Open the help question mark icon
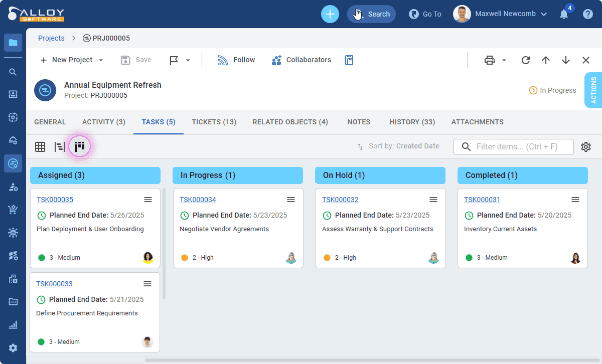 (587, 14)
